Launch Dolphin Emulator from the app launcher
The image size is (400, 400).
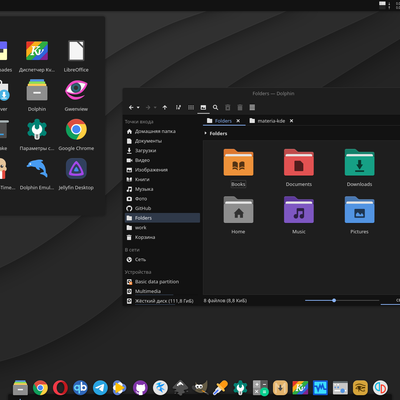pos(37,174)
